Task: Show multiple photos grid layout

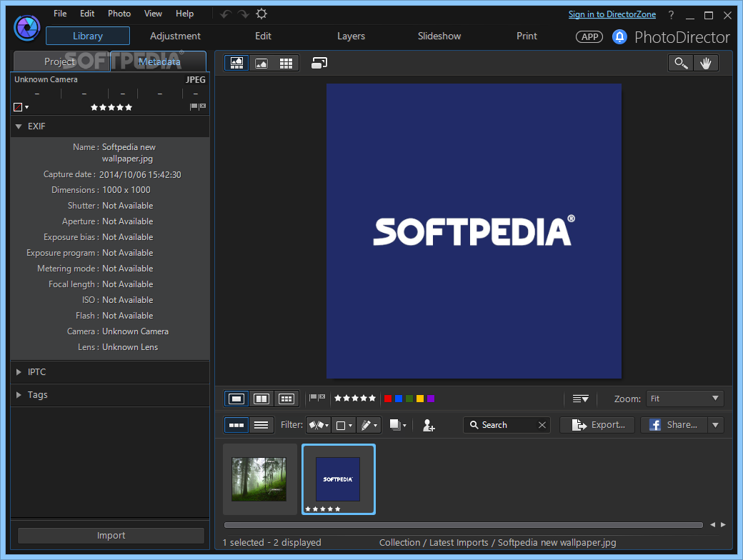Action: [286, 399]
